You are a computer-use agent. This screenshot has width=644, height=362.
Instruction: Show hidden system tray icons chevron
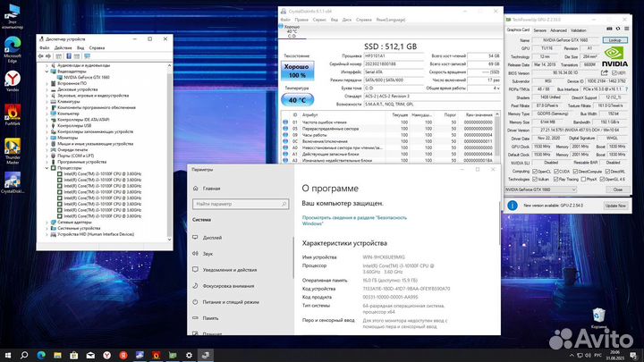pyautogui.click(x=572, y=356)
